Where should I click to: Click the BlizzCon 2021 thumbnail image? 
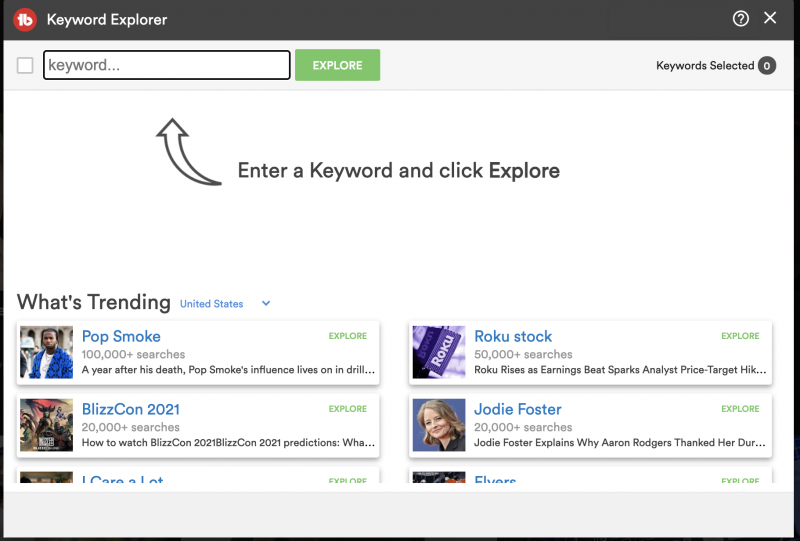pos(46,425)
